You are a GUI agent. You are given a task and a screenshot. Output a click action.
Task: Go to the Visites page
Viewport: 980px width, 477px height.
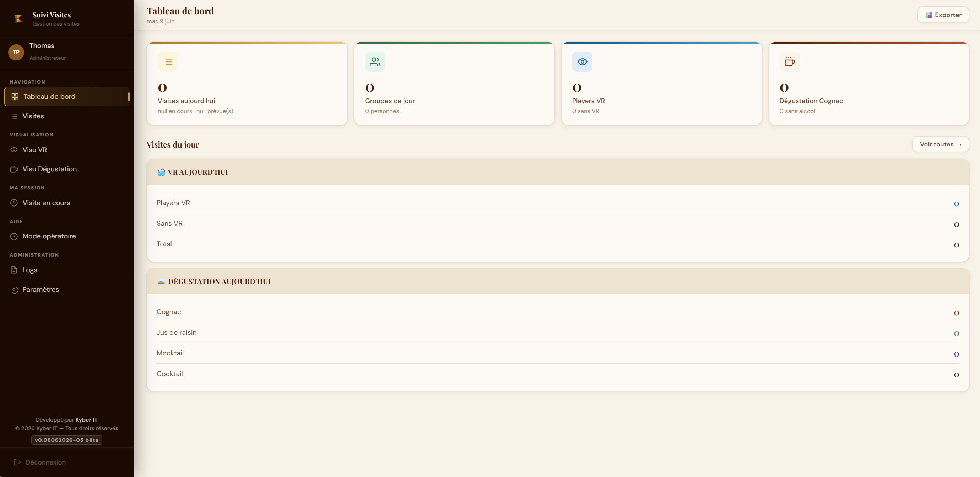click(67, 116)
